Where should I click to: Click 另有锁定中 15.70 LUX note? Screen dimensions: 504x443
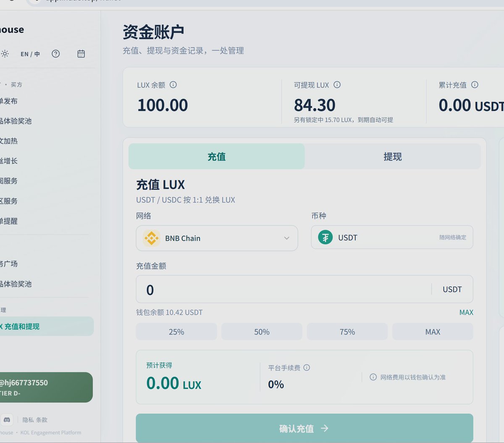344,120
